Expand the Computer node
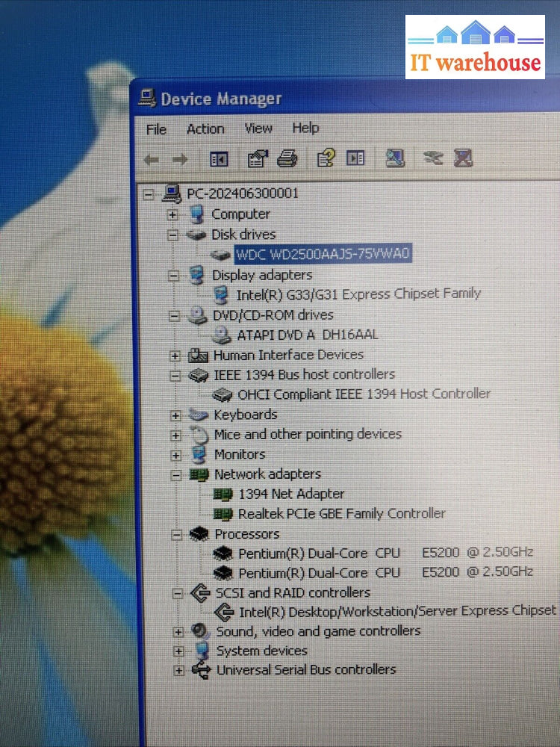 point(172,215)
